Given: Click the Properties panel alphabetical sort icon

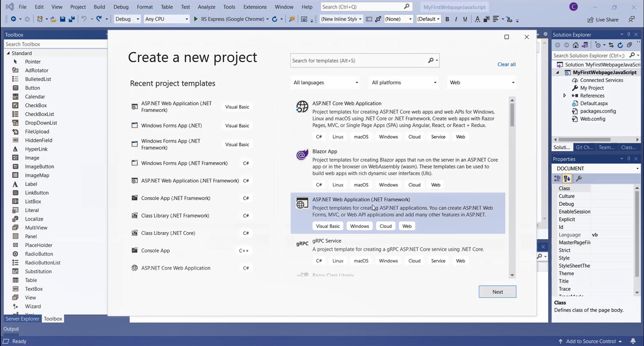Looking at the screenshot, I should pos(567,179).
